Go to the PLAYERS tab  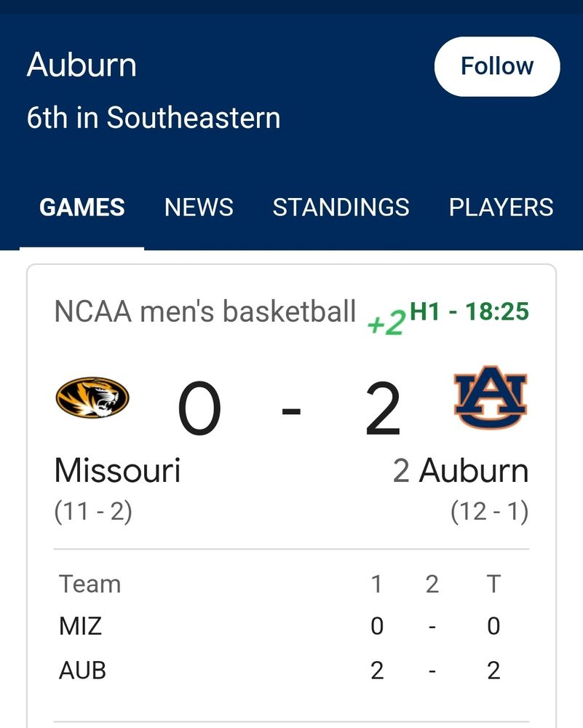(501, 207)
